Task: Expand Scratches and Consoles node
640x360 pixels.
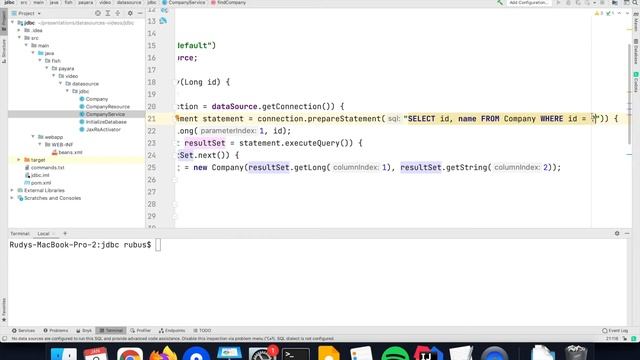Action: coord(12,198)
